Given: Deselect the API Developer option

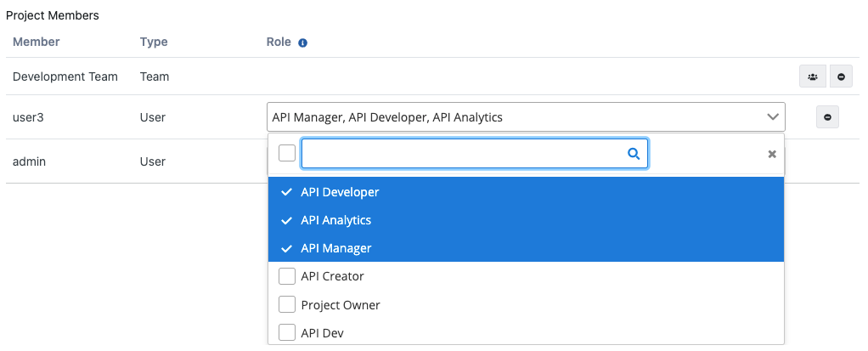Looking at the screenshot, I should [x=340, y=192].
